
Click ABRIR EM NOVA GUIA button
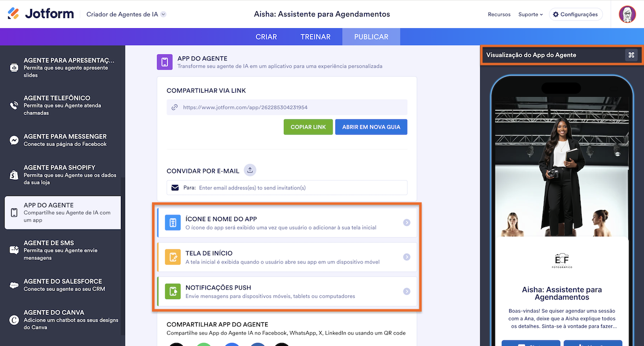(x=371, y=127)
